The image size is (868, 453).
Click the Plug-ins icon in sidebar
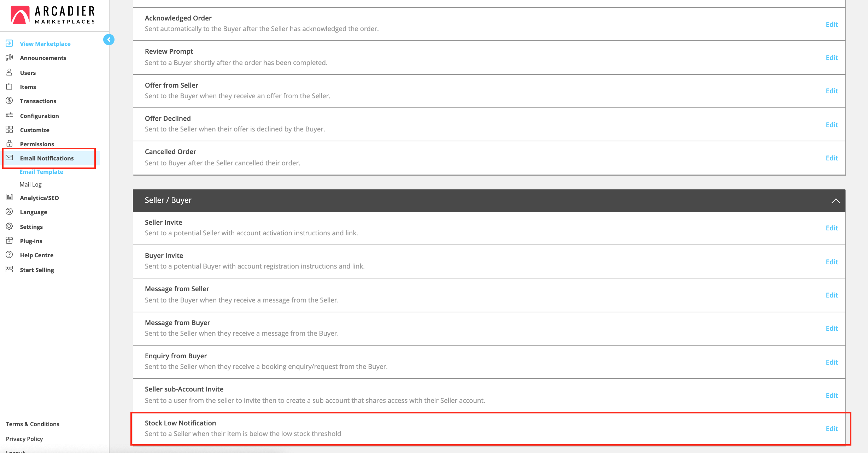pos(10,241)
